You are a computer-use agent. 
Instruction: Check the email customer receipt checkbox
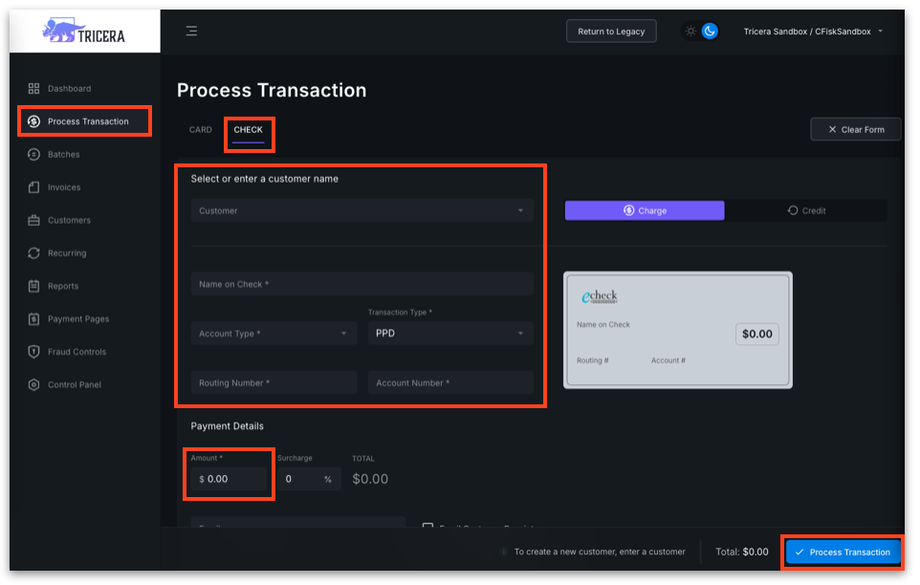(x=428, y=527)
